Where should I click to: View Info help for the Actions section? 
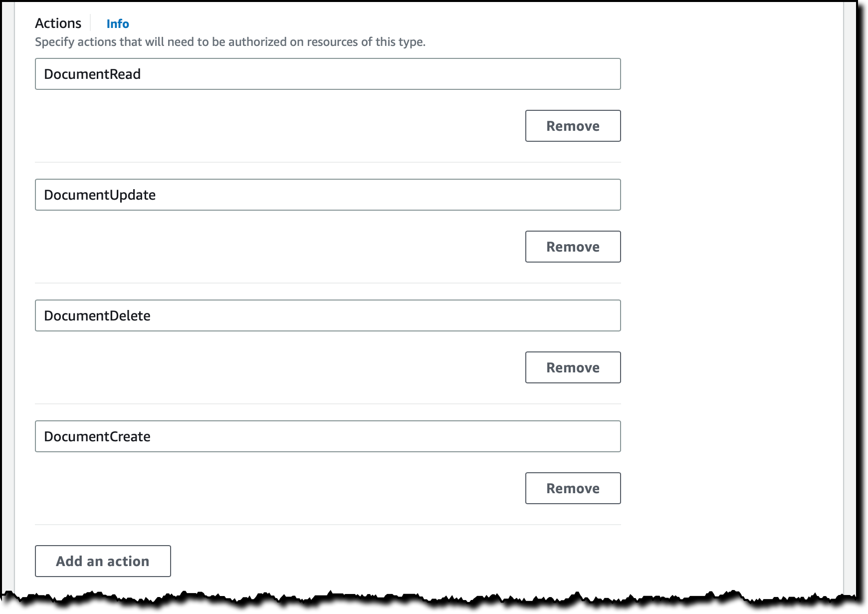118,24
